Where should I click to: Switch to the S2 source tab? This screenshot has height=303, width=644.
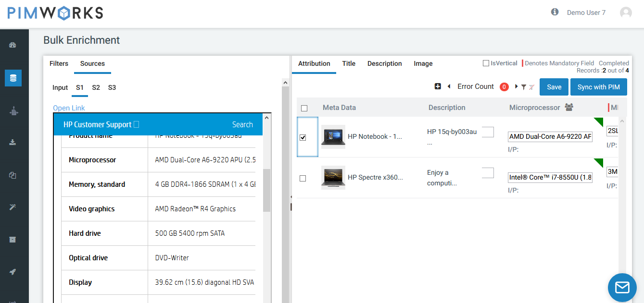96,87
